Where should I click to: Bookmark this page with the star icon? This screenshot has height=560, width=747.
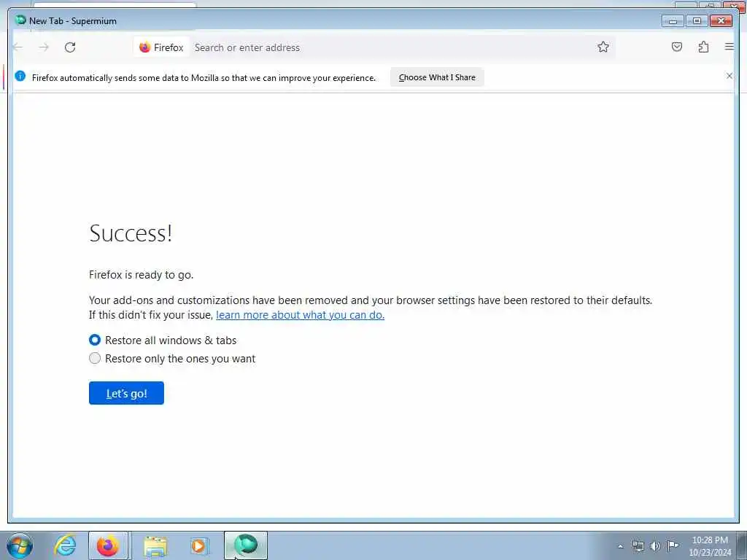coord(603,47)
